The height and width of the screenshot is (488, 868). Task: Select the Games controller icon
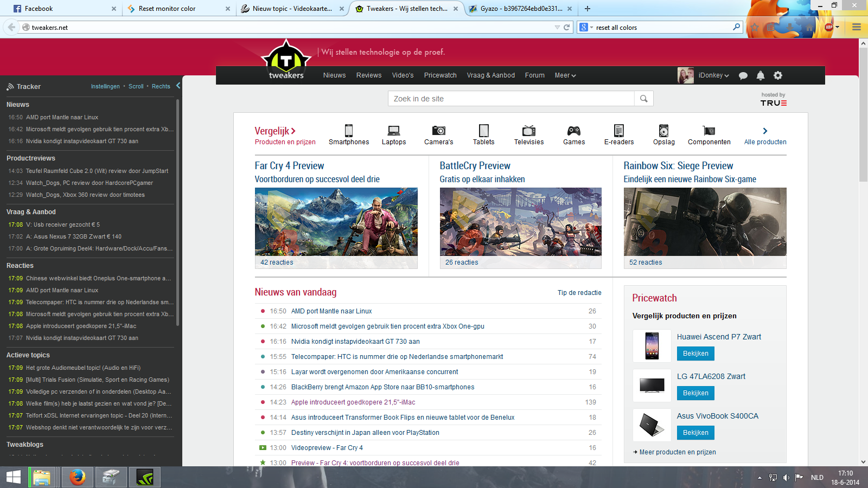(574, 131)
